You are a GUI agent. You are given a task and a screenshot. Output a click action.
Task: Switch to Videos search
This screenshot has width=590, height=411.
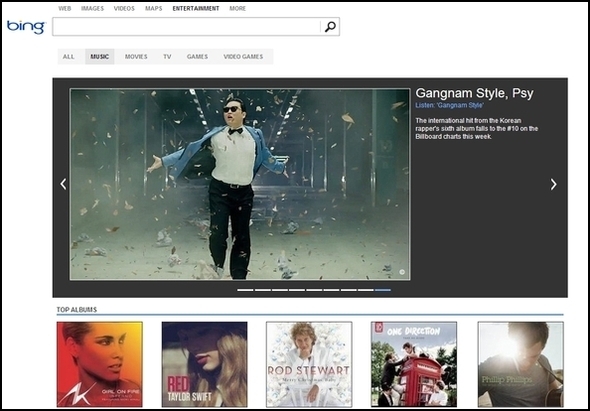[124, 8]
